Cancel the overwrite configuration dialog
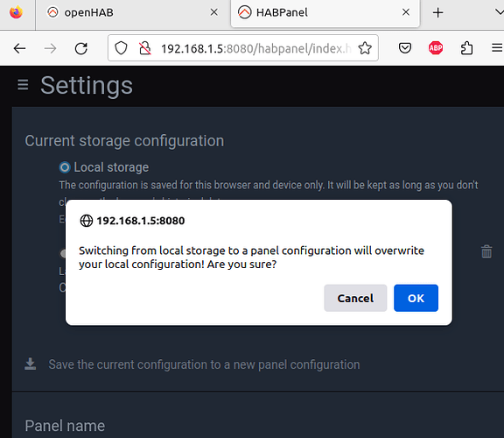Screen dimensions: 504x438 pyautogui.click(x=355, y=298)
